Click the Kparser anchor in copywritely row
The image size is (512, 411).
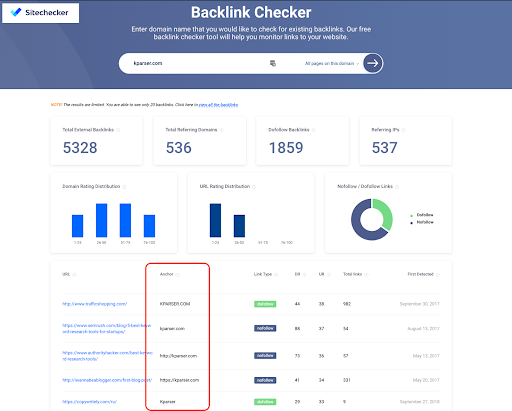coord(167,402)
